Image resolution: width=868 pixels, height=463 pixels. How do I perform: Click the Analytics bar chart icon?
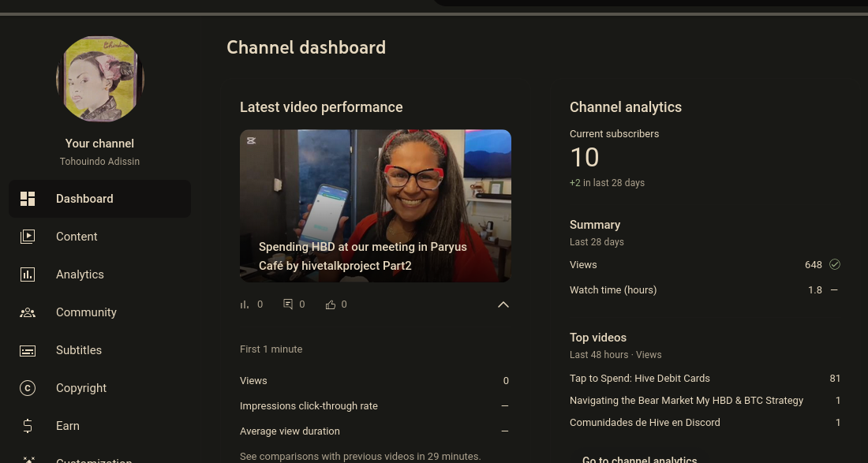point(28,274)
